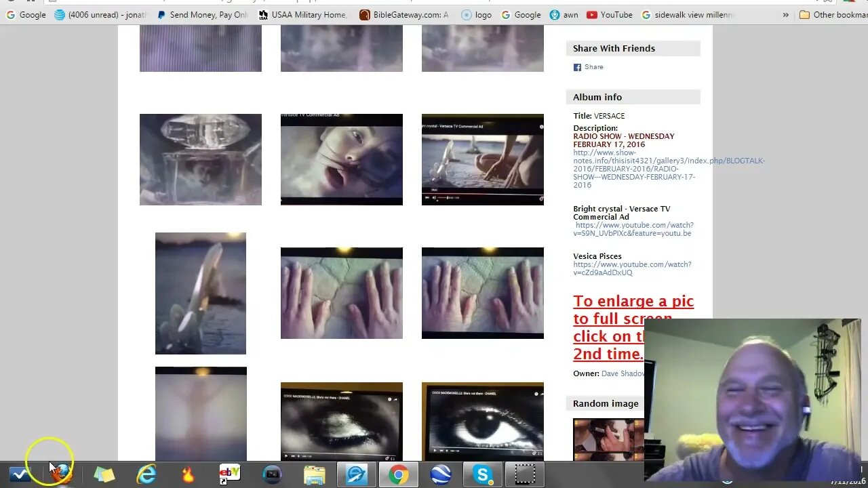
Task: Open Sticky Notes from the taskbar
Action: [104, 474]
